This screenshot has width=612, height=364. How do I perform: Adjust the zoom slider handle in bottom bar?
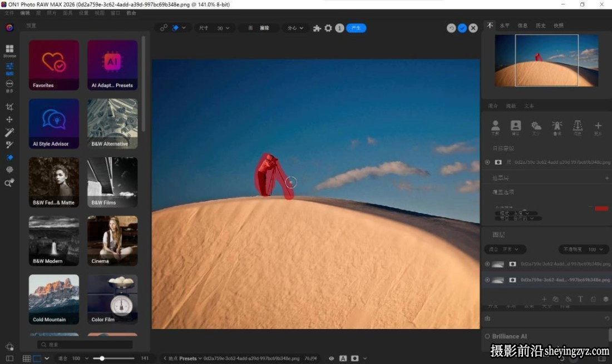102,358
